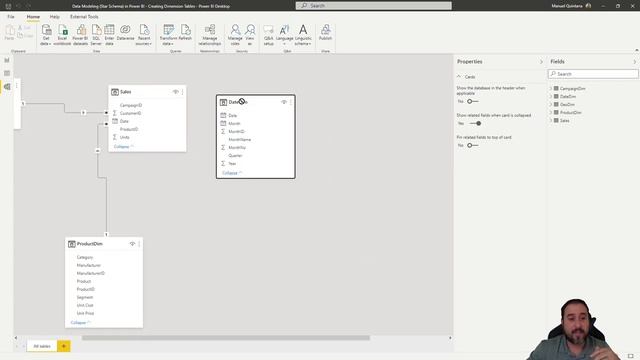The width and height of the screenshot is (640, 360).
Task: Open the Get data menu
Action: (46, 35)
